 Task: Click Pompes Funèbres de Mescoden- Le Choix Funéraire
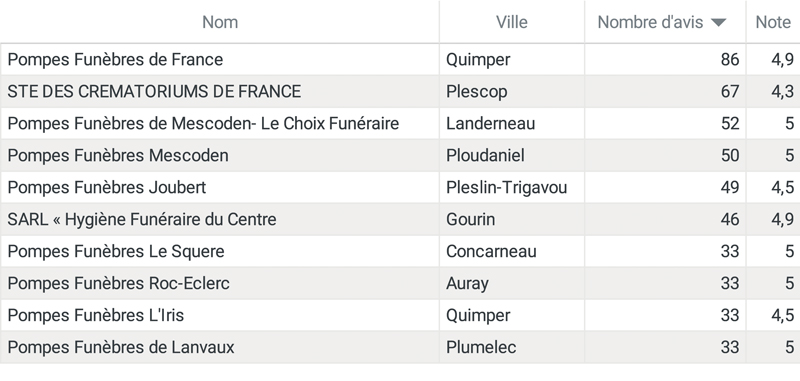[x=203, y=123]
